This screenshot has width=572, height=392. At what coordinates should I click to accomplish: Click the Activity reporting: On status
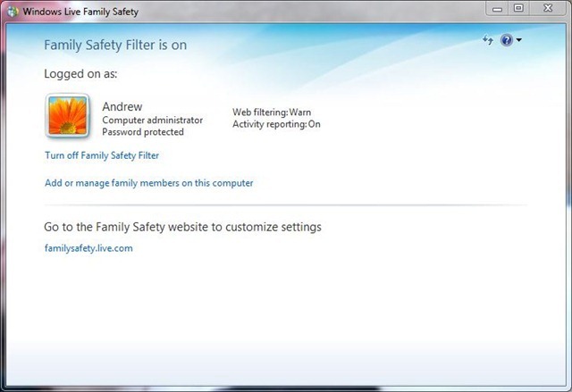[276, 124]
